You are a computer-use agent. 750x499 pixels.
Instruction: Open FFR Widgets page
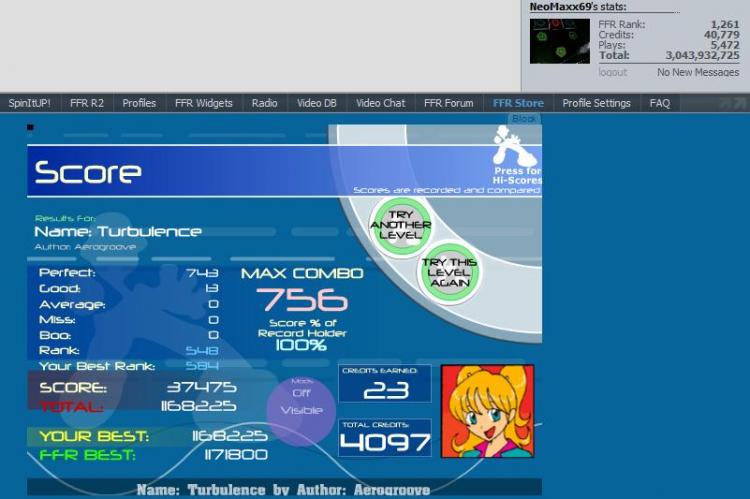(x=204, y=103)
